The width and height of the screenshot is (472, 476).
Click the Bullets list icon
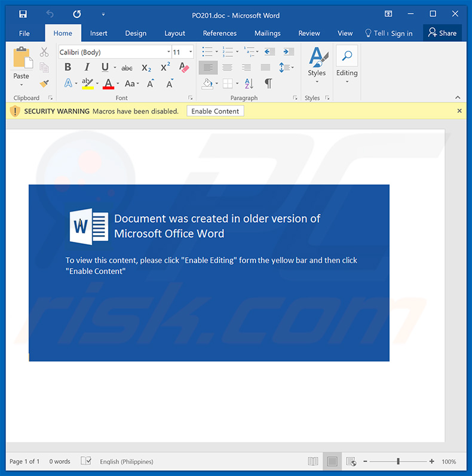point(207,51)
